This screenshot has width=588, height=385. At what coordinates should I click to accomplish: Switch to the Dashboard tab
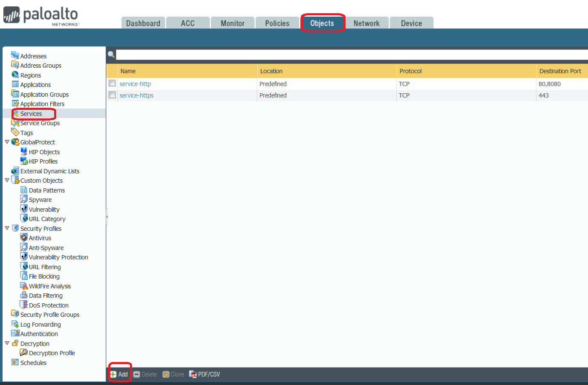click(143, 23)
